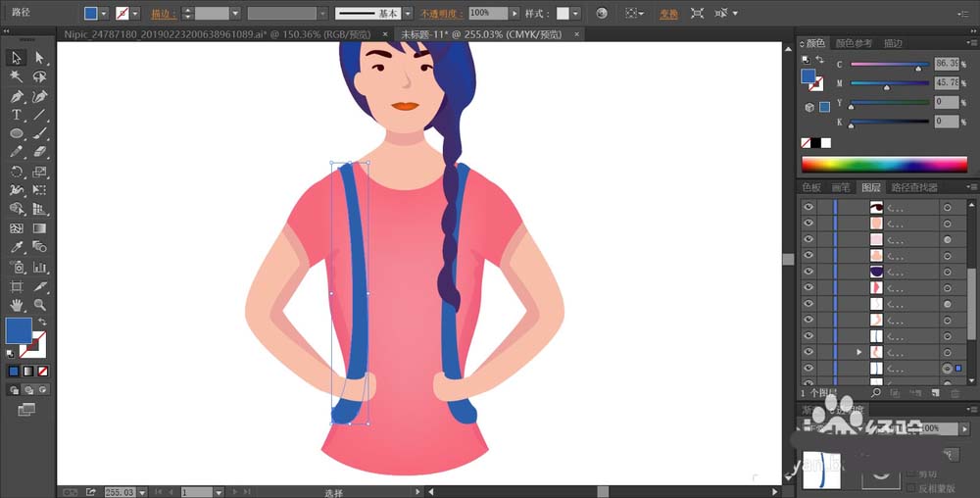The height and width of the screenshot is (498, 980).
Task: Expand the group sublayer with triangle arrow
Action: pyautogui.click(x=858, y=352)
